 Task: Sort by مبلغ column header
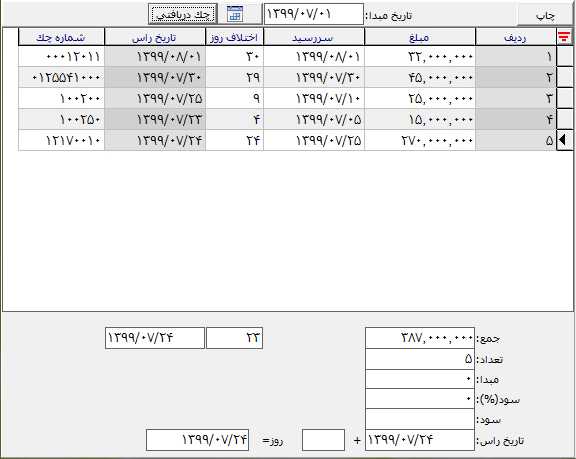[x=420, y=37]
